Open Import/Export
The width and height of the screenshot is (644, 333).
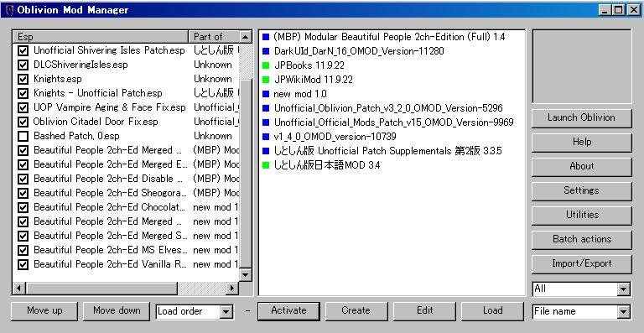coord(582,264)
